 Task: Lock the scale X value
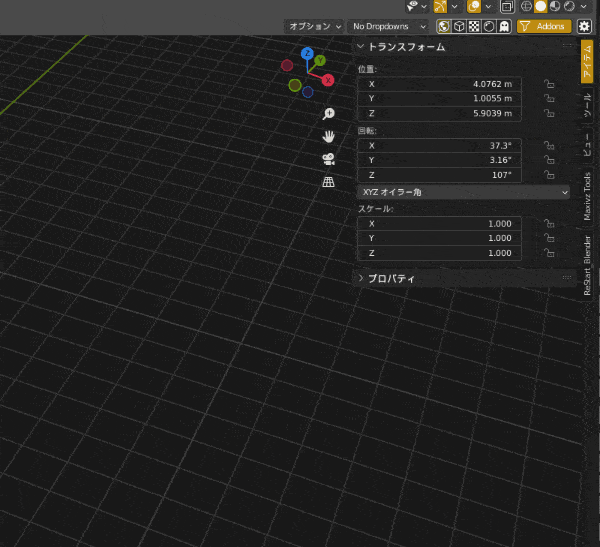[x=549, y=224]
